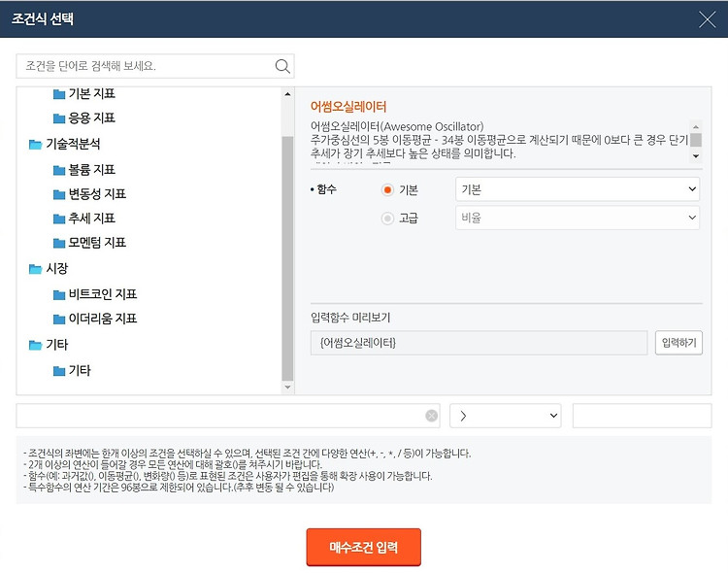Image resolution: width=728 pixels, height=573 pixels.
Task: Select the 변동성 지표 tree label
Action: 97,194
